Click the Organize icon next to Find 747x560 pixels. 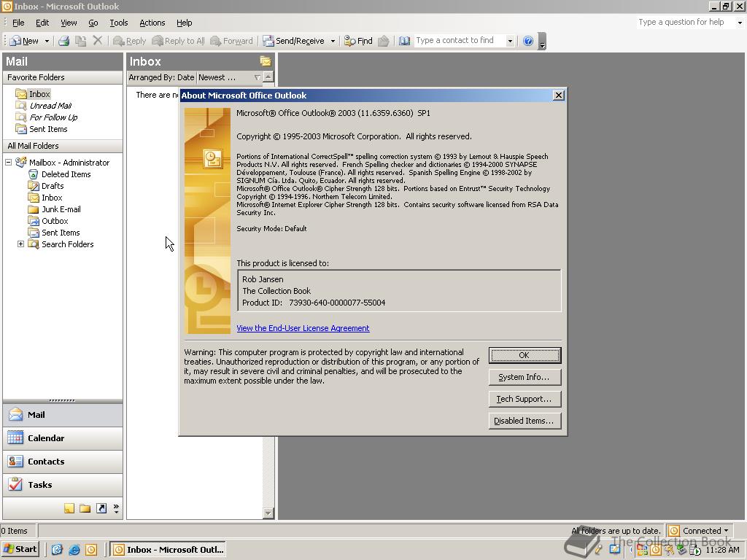[384, 41]
